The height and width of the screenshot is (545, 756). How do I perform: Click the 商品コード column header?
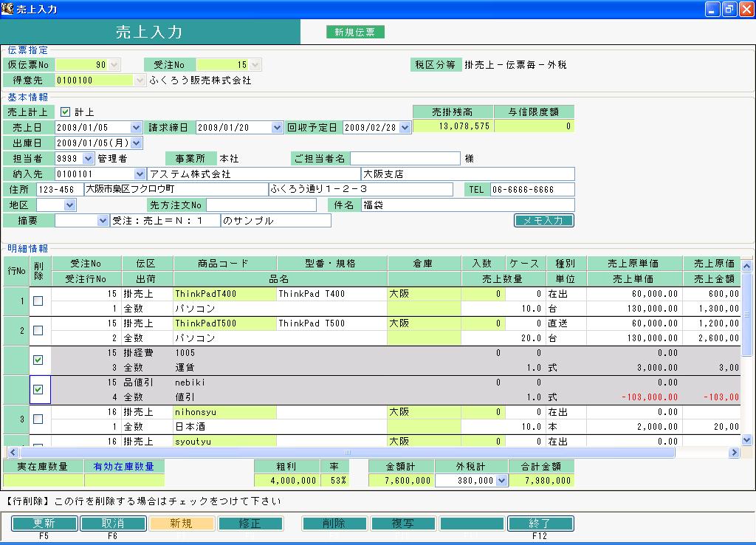click(224, 264)
